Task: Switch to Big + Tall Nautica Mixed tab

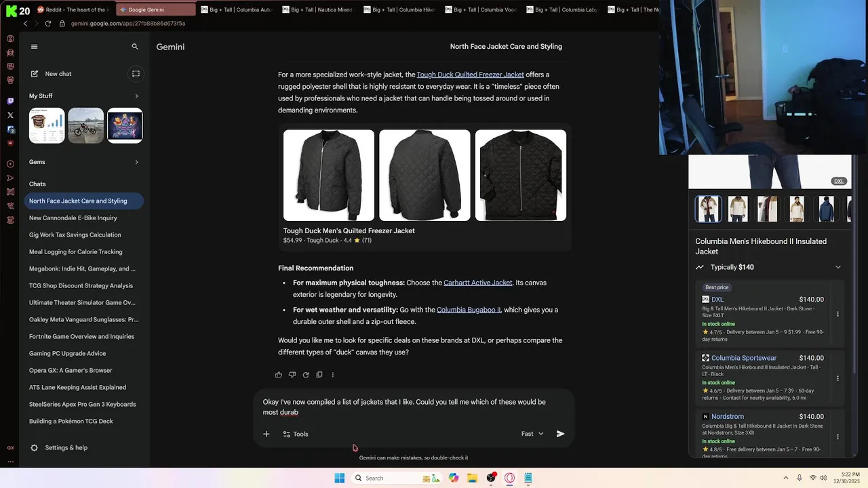Action: (318, 9)
